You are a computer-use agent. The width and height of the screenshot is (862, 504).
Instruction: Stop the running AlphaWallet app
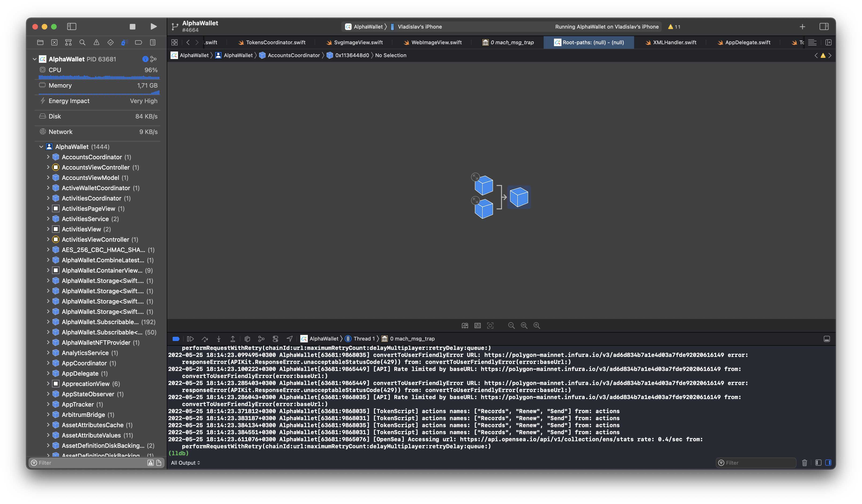point(132,27)
